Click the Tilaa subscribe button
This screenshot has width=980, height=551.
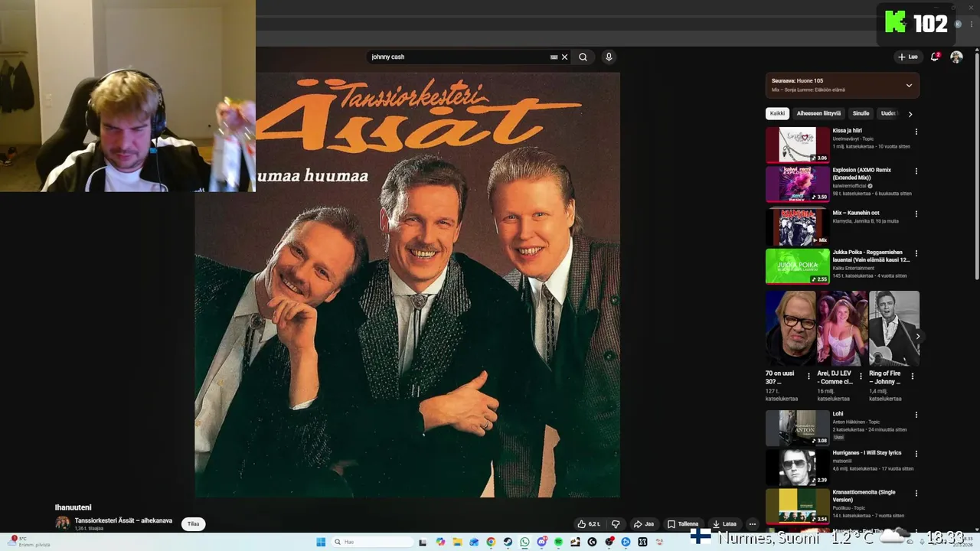(x=193, y=523)
